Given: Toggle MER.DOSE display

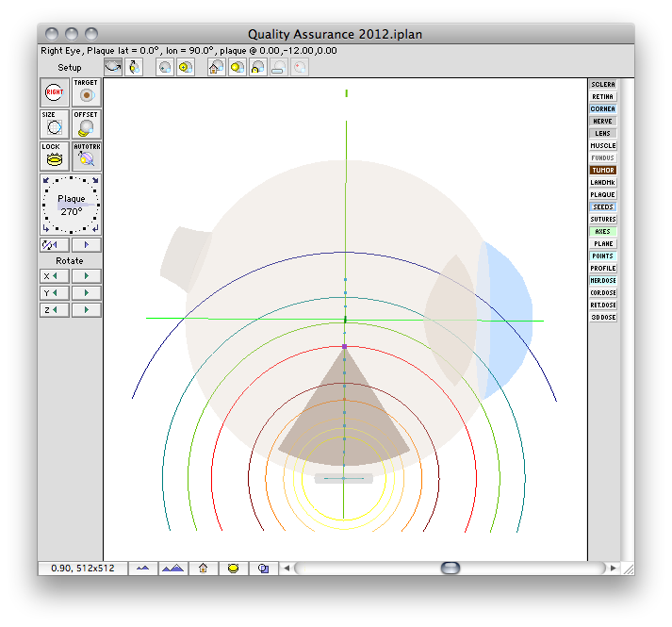Looking at the screenshot, I should pyautogui.click(x=603, y=280).
